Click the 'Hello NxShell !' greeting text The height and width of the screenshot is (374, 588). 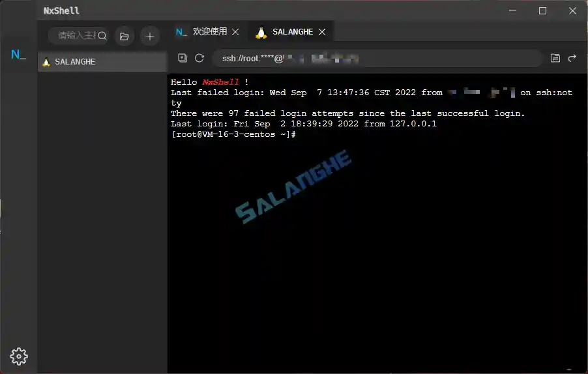point(210,81)
